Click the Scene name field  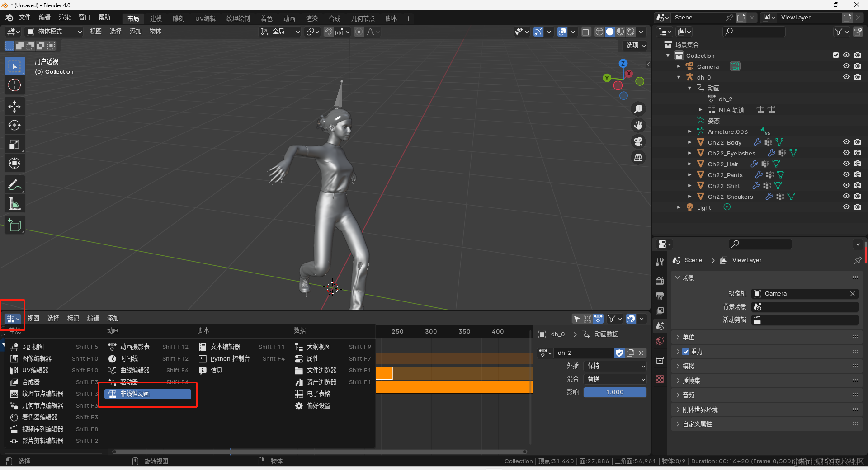pos(699,18)
